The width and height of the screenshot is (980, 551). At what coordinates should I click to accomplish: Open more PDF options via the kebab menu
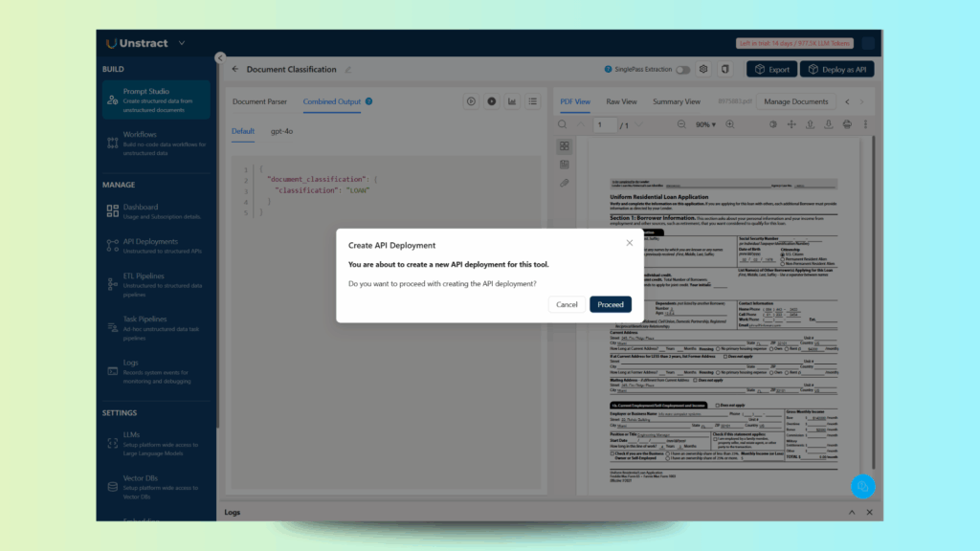pos(866,124)
